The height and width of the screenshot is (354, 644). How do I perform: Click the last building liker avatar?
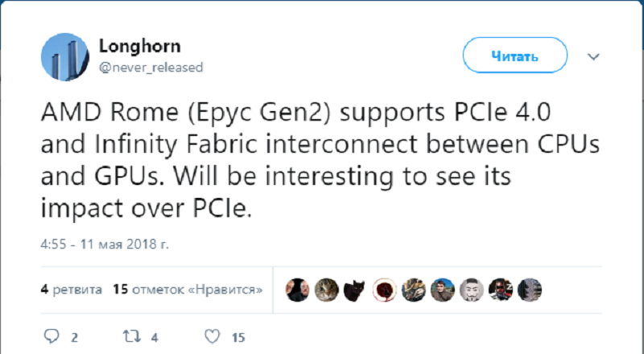[529, 289]
